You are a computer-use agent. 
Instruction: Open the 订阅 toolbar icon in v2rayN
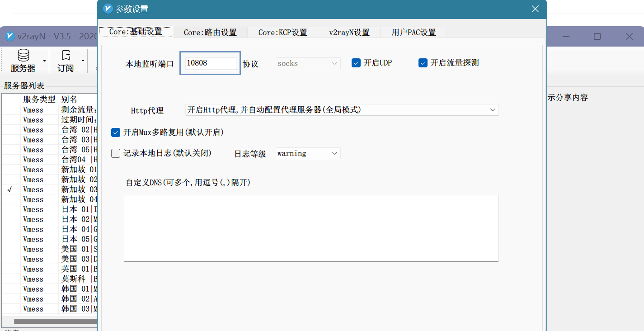[x=66, y=61]
